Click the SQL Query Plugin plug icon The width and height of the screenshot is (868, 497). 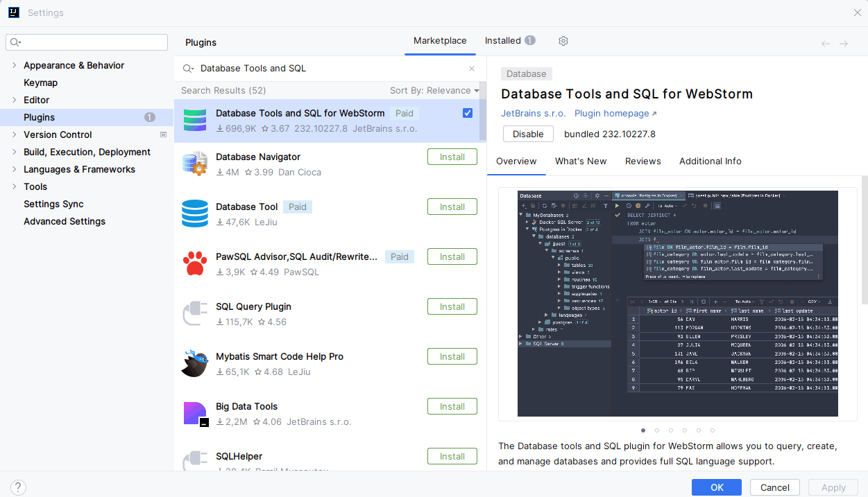(195, 313)
